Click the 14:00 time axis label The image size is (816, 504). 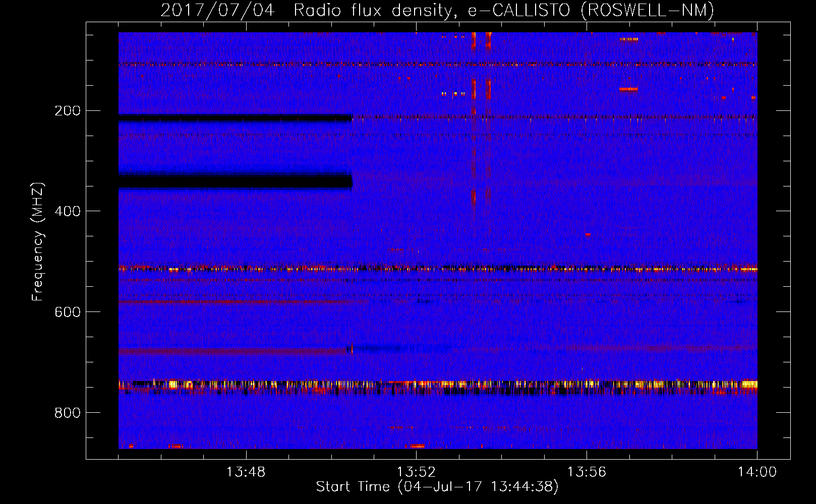(x=757, y=472)
